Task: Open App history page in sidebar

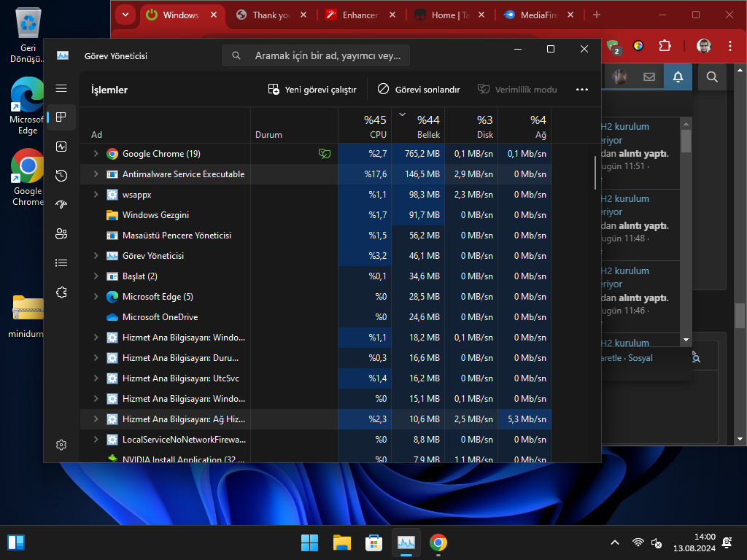Action: point(61,176)
